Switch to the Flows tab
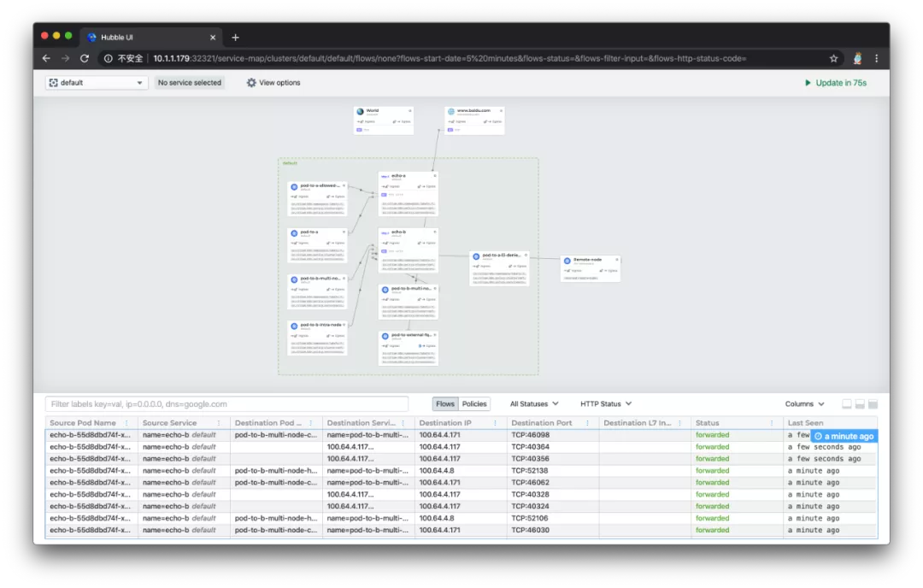Image resolution: width=923 pixels, height=588 pixels. pyautogui.click(x=445, y=403)
